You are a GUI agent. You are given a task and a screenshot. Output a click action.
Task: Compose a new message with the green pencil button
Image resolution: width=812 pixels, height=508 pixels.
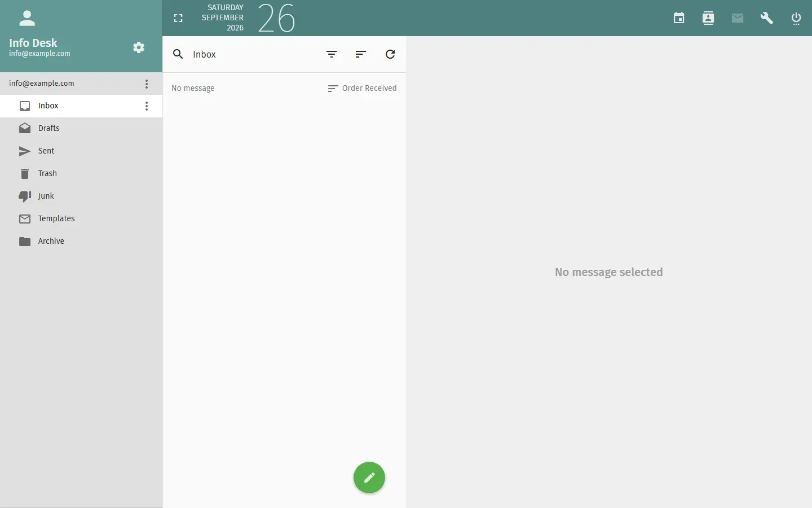coord(369,478)
